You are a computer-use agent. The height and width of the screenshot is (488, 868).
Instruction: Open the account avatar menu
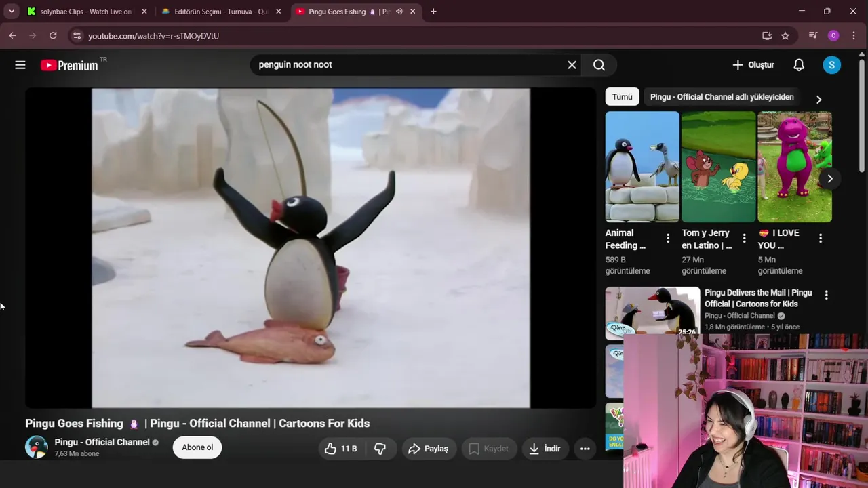(831, 65)
